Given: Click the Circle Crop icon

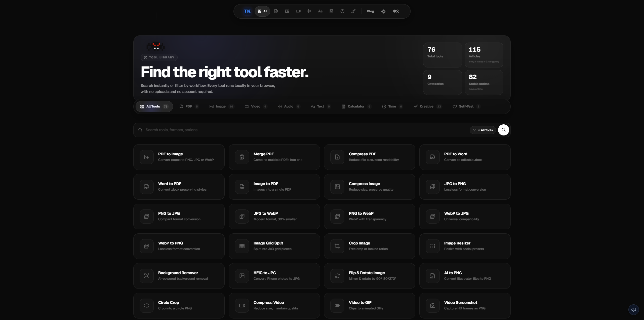Looking at the screenshot, I should coord(147,306).
